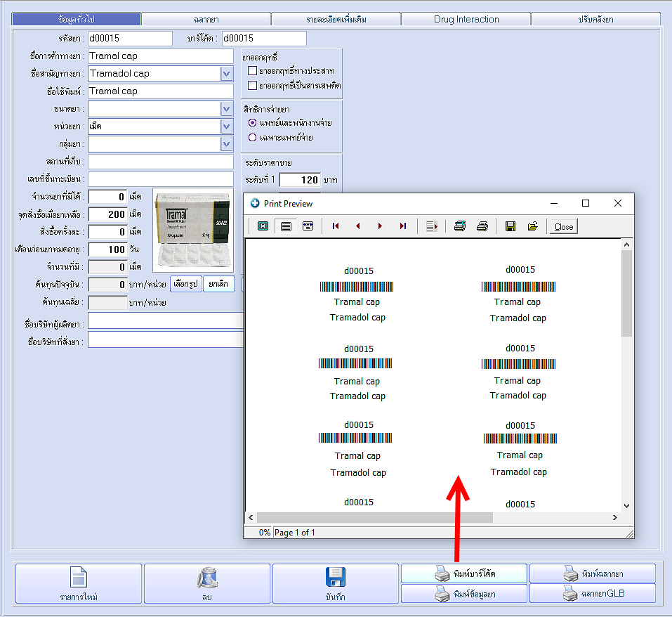
Task: Click the barcode (บาร์โค้ด) input field
Action: pyautogui.click(x=265, y=38)
